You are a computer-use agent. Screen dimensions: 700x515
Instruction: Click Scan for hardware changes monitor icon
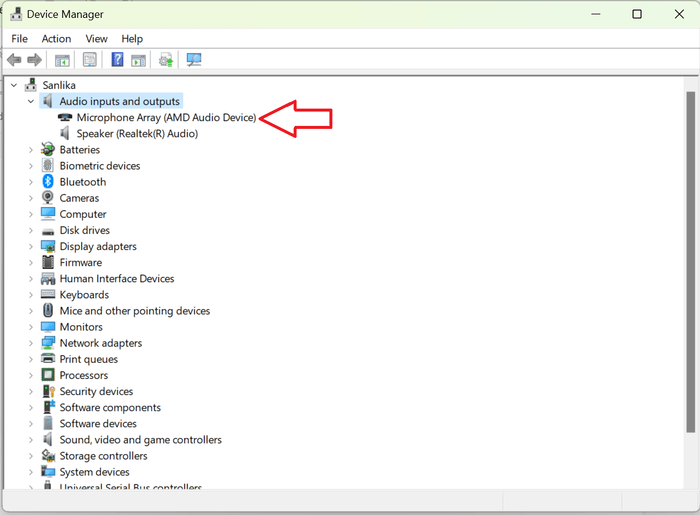pos(194,59)
